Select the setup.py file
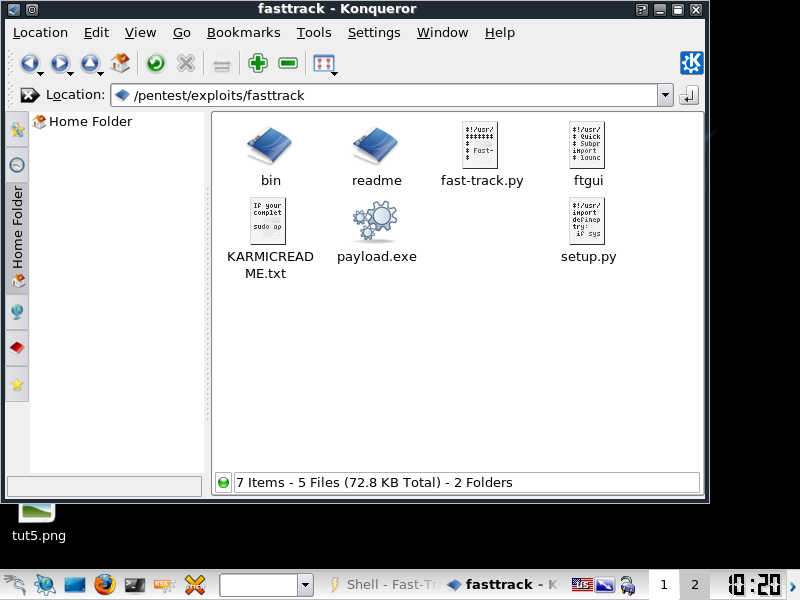Viewport: 800px width, 600px height. 588,231
